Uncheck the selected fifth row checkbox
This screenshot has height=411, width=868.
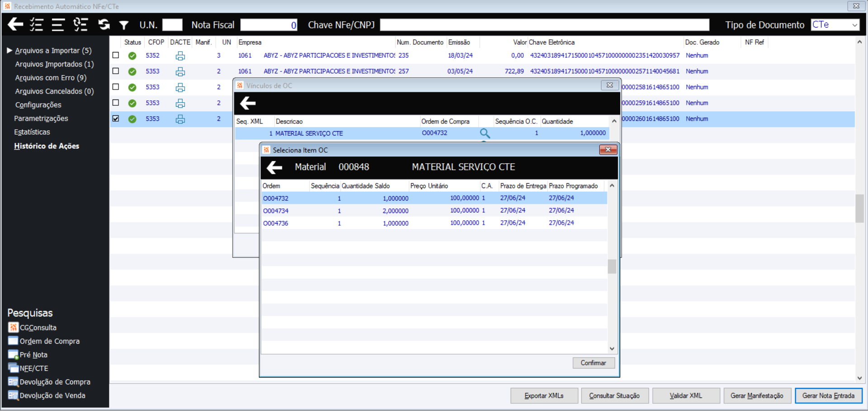[x=116, y=118]
